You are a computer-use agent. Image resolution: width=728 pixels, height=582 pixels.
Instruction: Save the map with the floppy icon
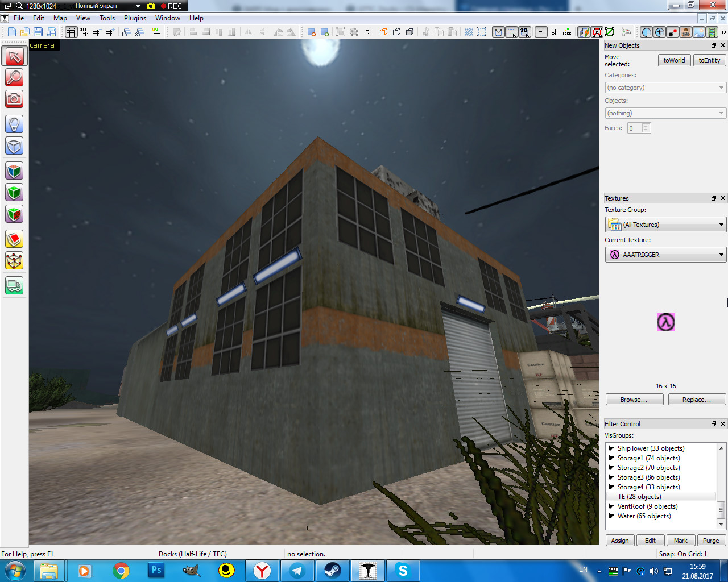click(38, 32)
